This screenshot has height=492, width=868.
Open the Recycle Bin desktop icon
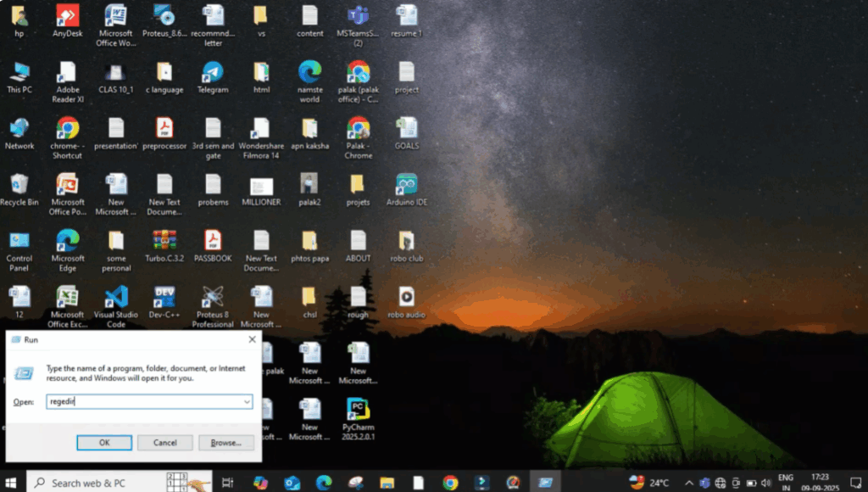pos(19,185)
